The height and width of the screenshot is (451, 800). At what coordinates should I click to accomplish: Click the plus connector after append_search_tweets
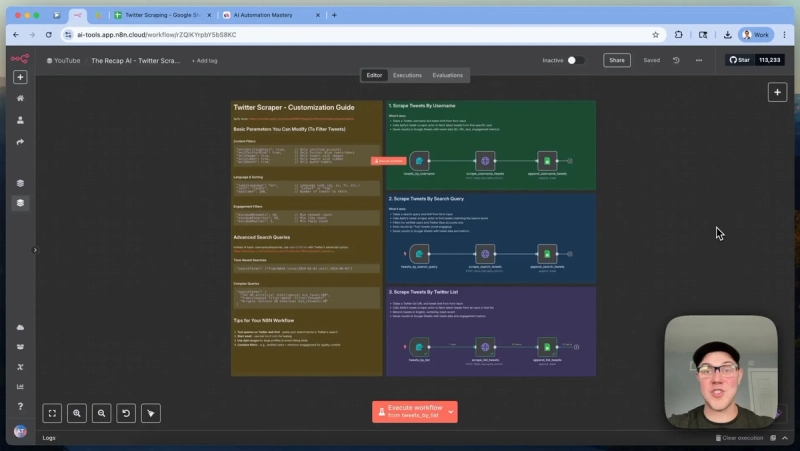[570, 254]
